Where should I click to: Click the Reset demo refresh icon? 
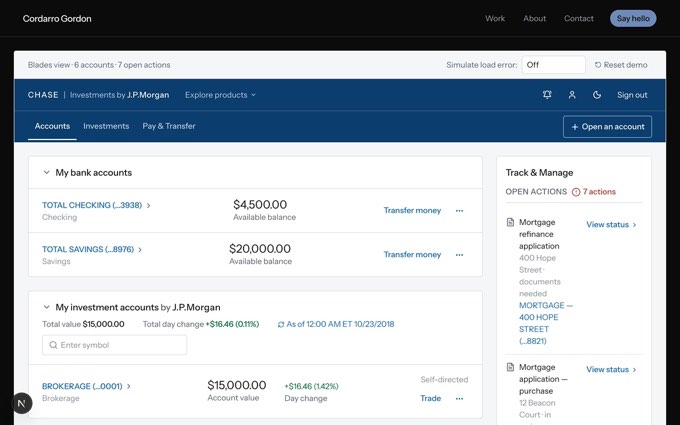point(598,65)
